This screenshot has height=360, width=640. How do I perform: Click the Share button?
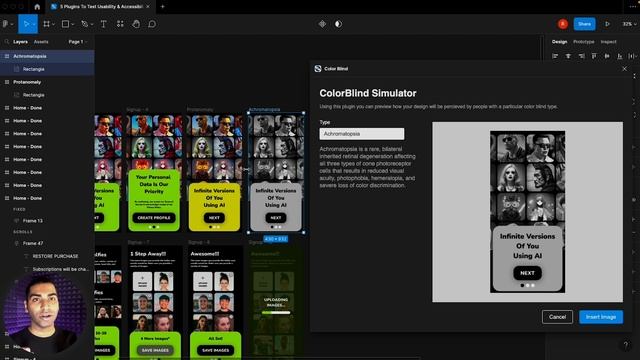(x=584, y=24)
